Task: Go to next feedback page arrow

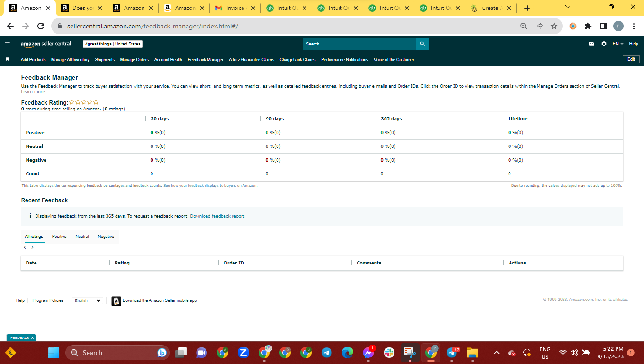Action: point(32,247)
